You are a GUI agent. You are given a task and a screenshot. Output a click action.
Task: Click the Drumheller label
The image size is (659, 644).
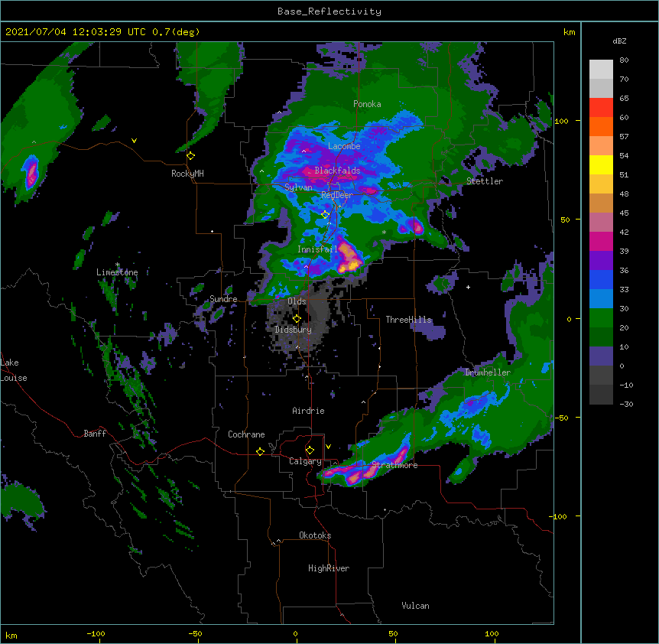pyautogui.click(x=488, y=372)
